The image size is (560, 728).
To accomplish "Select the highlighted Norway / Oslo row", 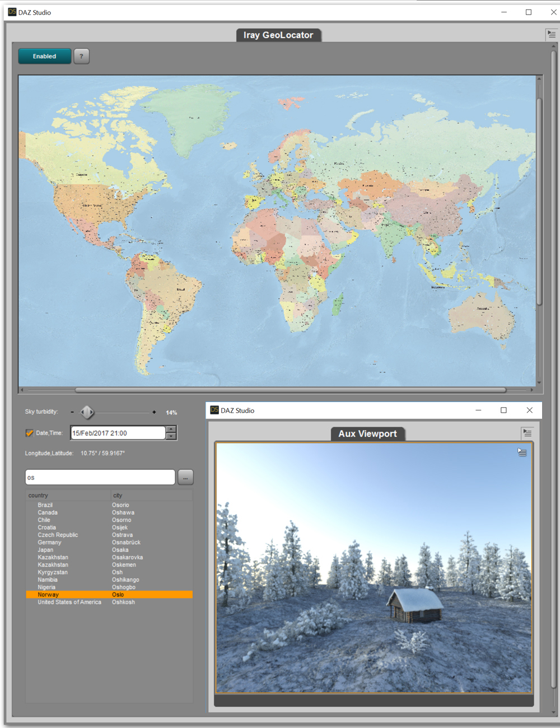I will tap(109, 595).
